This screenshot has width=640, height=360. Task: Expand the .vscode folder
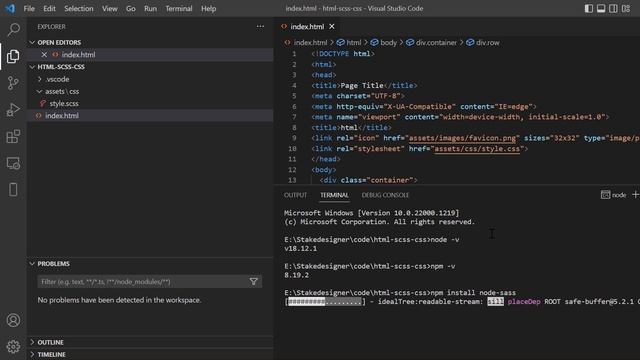pyautogui.click(x=40, y=79)
